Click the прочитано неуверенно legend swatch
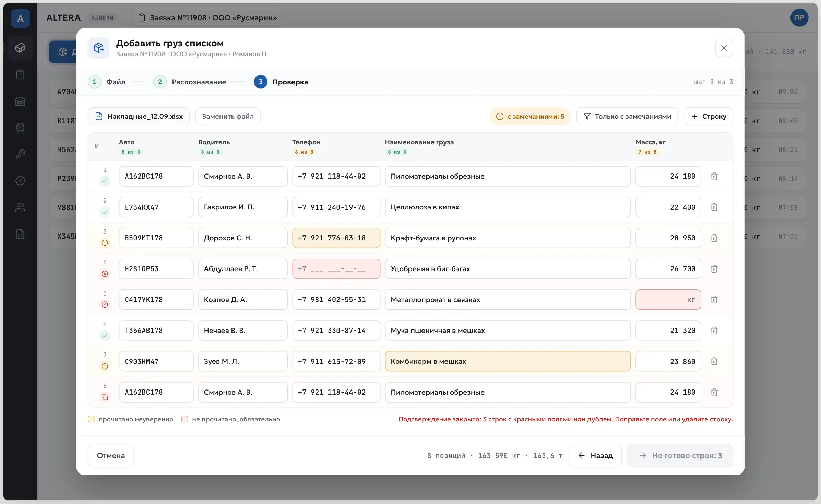821x504 pixels. 91,419
